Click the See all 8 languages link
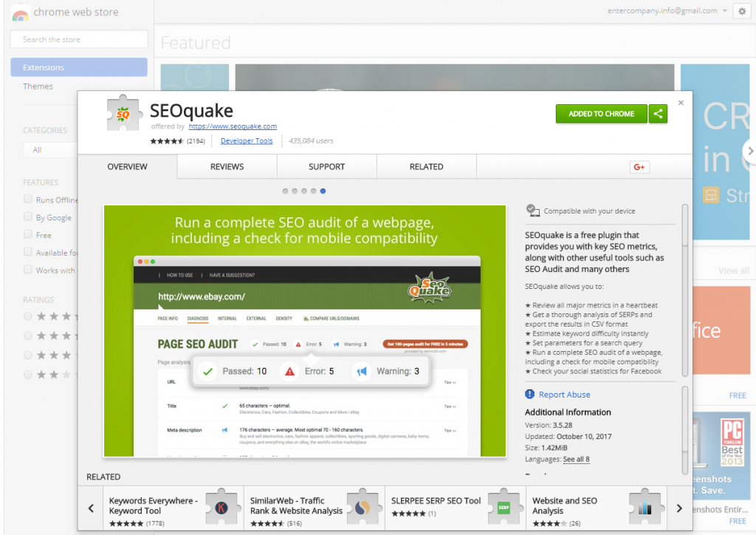Viewport: 756px width, 535px height. (576, 460)
